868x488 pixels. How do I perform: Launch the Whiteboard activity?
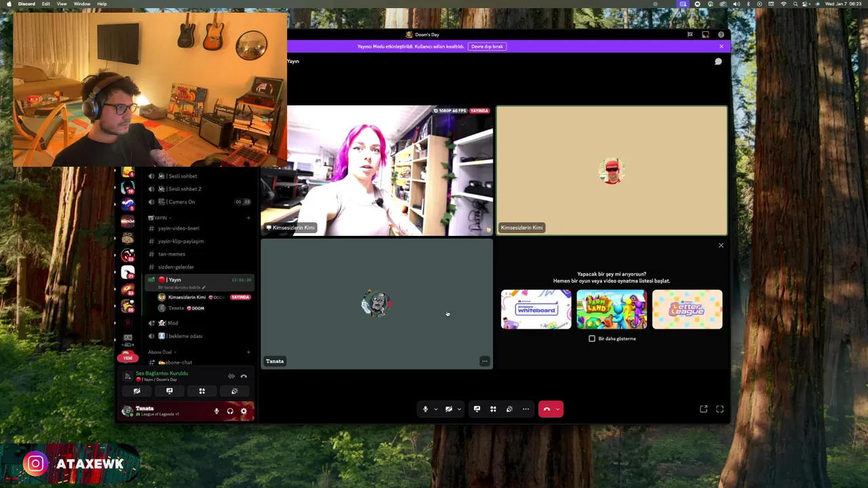[x=536, y=310]
